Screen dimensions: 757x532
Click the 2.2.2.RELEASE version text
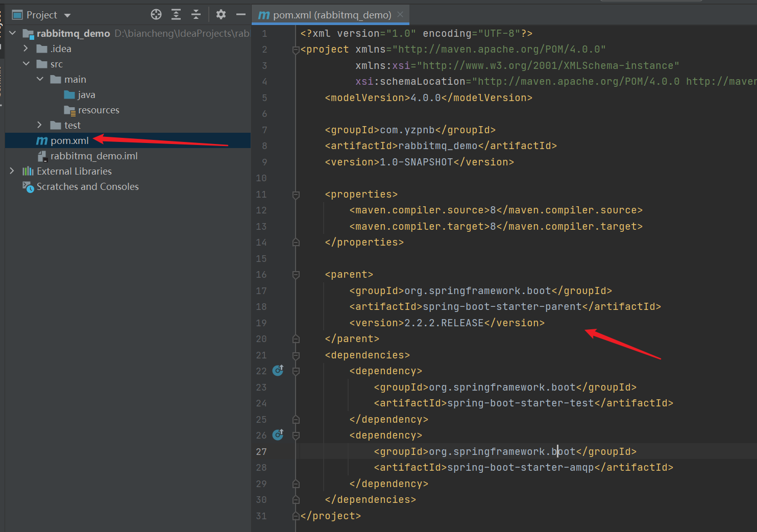tap(444, 323)
